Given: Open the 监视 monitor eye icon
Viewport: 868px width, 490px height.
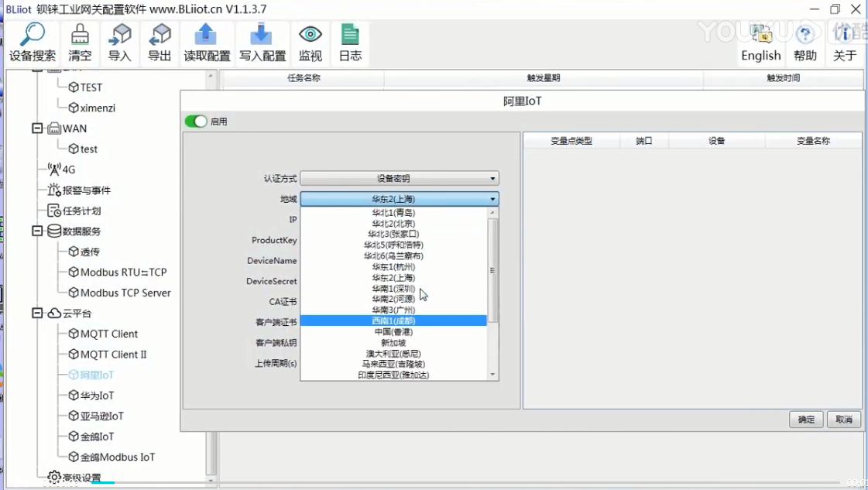Looking at the screenshot, I should click(x=310, y=36).
